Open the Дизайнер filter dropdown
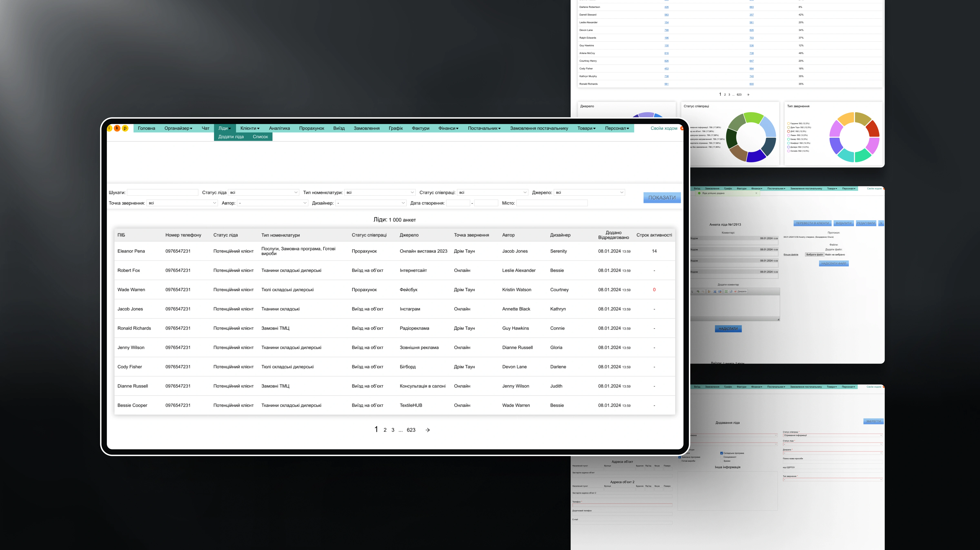 pyautogui.click(x=371, y=203)
